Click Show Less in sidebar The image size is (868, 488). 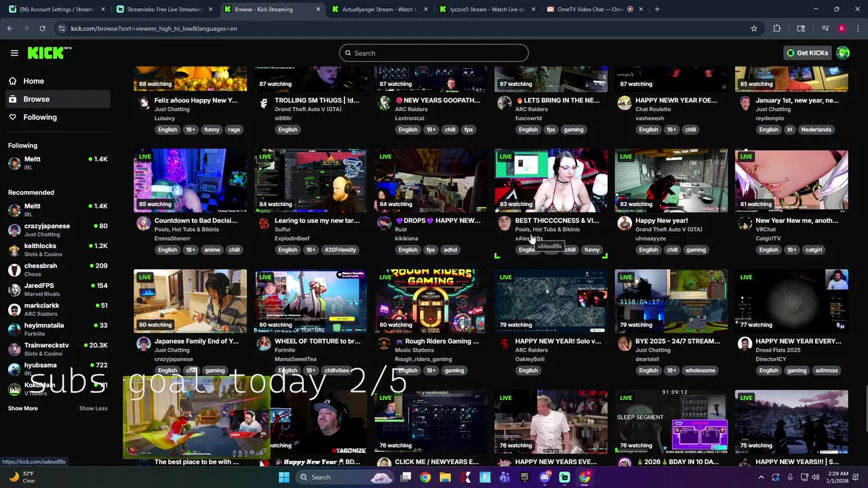point(93,408)
